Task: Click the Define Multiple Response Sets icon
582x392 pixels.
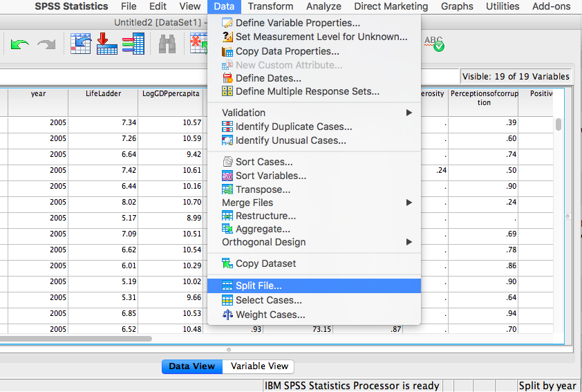Action: (x=227, y=91)
